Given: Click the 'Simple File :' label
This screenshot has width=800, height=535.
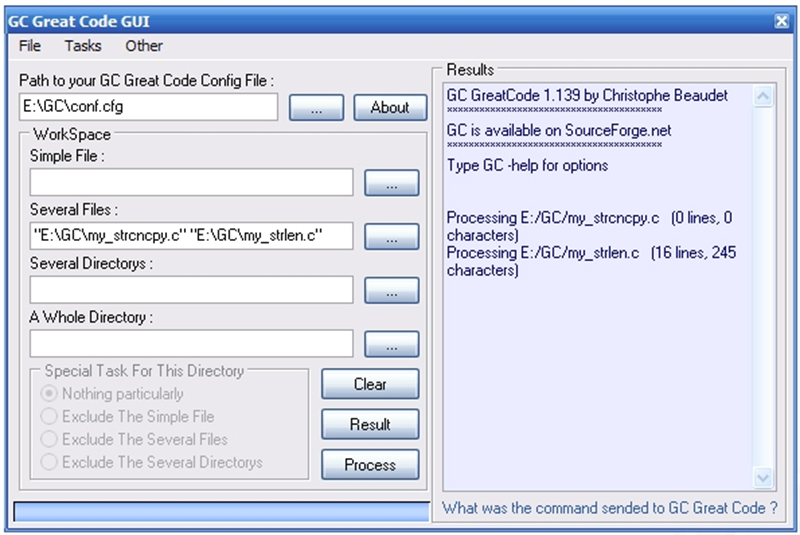Looking at the screenshot, I should [x=67, y=156].
